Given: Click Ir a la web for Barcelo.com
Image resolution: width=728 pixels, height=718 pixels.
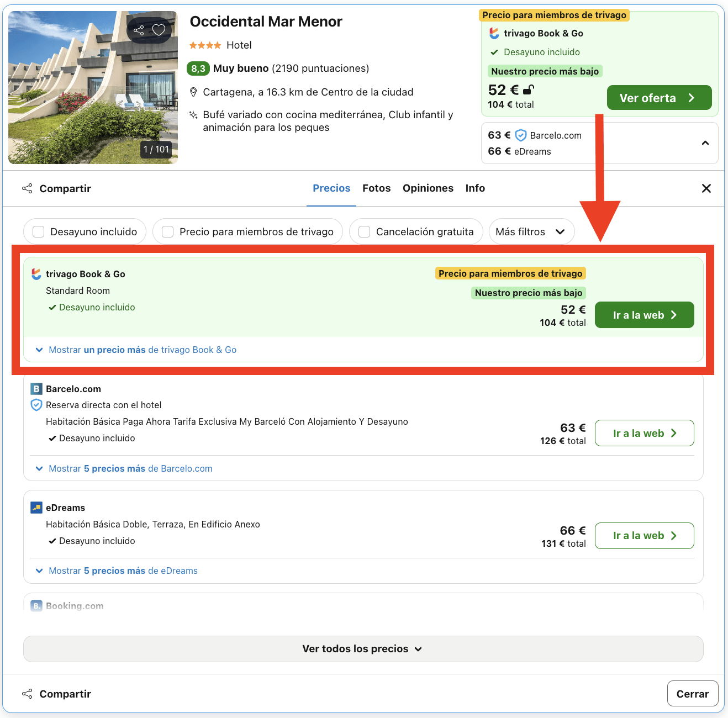Looking at the screenshot, I should tap(644, 433).
